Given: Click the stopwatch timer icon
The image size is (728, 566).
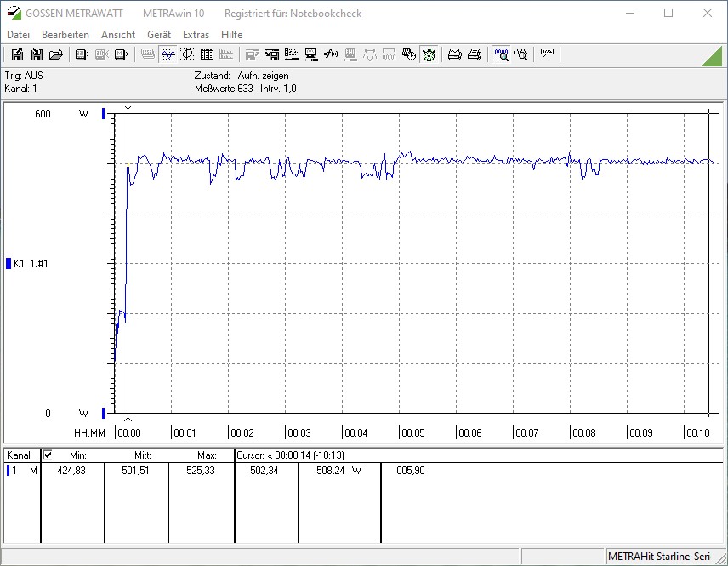Looking at the screenshot, I should (429, 54).
